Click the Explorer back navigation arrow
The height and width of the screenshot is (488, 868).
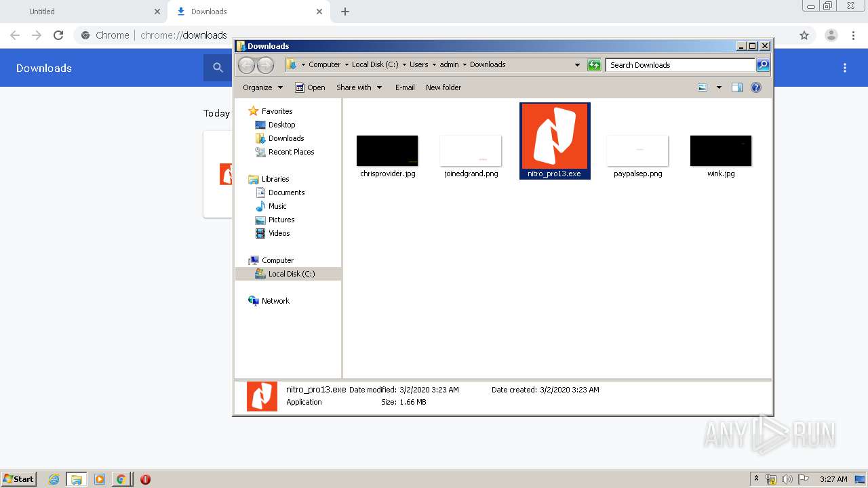[x=246, y=65]
